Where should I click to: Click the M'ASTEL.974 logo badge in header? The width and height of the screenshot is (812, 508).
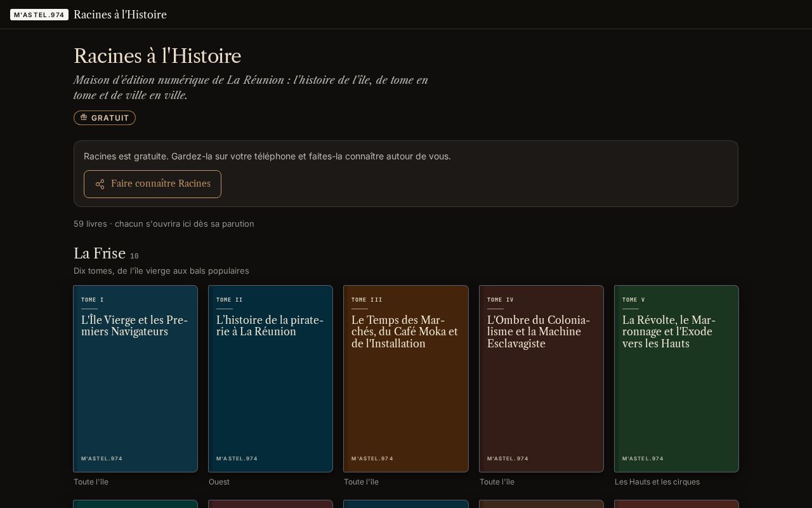[39, 15]
